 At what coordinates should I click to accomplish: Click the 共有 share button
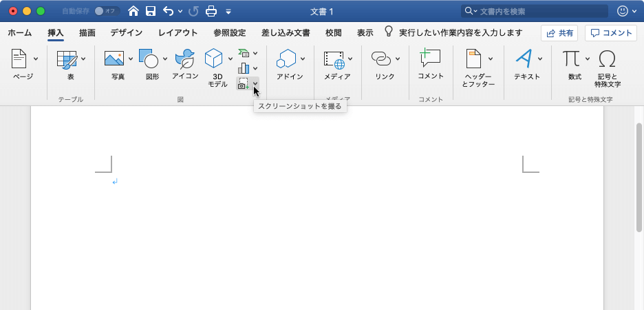click(559, 33)
